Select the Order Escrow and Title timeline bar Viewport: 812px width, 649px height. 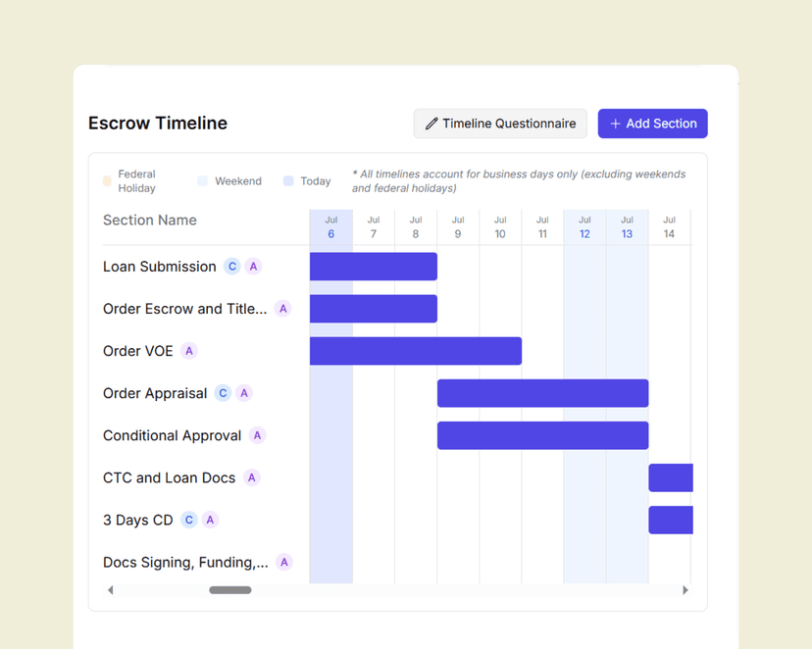click(374, 309)
